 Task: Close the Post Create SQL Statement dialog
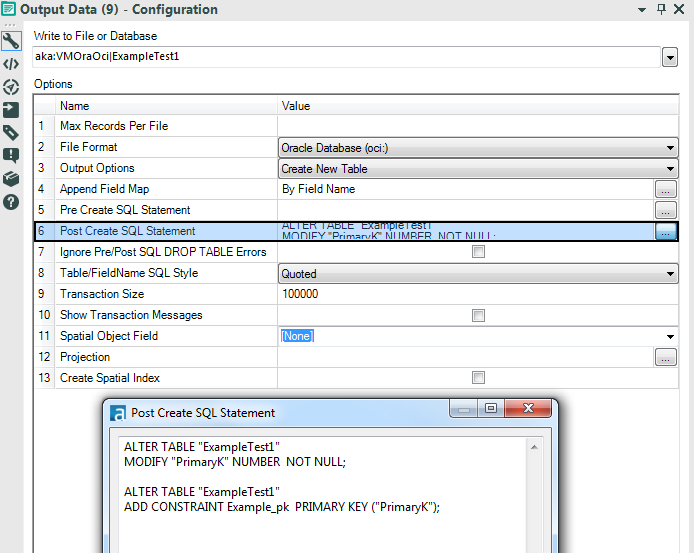click(528, 408)
